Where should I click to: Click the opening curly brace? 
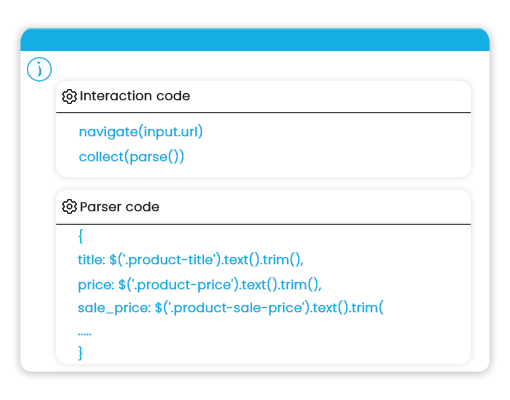point(80,236)
